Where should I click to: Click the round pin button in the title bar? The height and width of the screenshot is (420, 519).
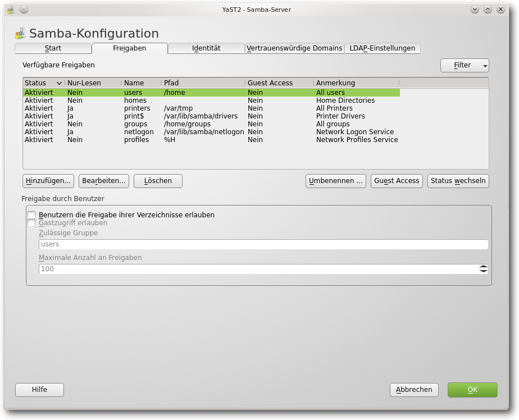(x=24, y=10)
